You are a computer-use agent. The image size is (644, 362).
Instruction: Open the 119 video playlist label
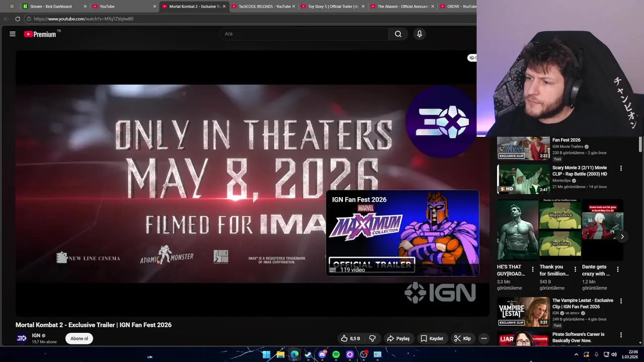click(x=352, y=270)
